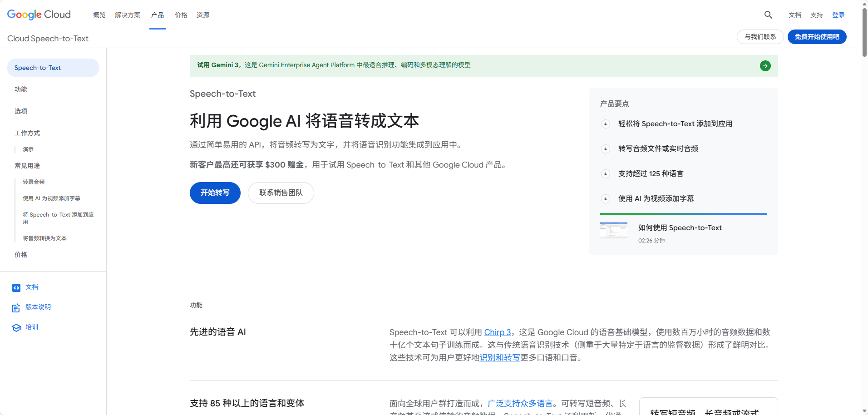Start with the 开始转写 button

click(215, 193)
